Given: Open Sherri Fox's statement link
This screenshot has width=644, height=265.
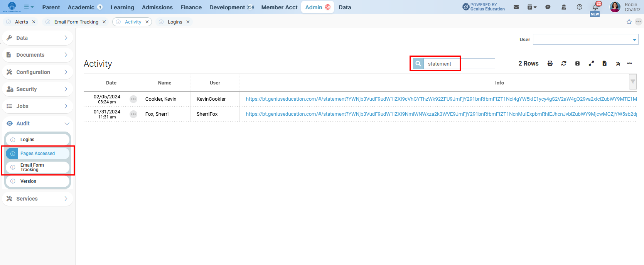Looking at the screenshot, I should click(441, 114).
